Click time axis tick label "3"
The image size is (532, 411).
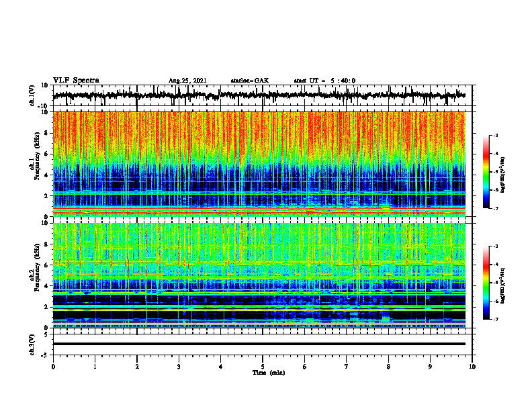[179, 367]
